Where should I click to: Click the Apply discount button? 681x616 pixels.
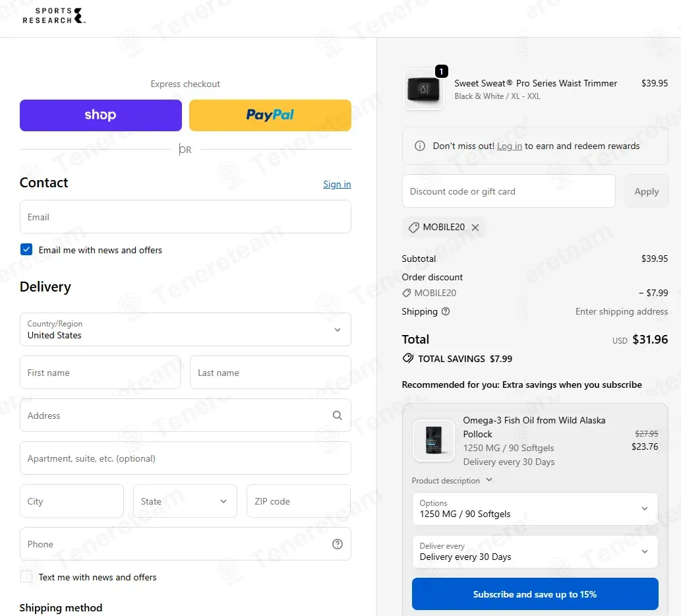tap(647, 191)
